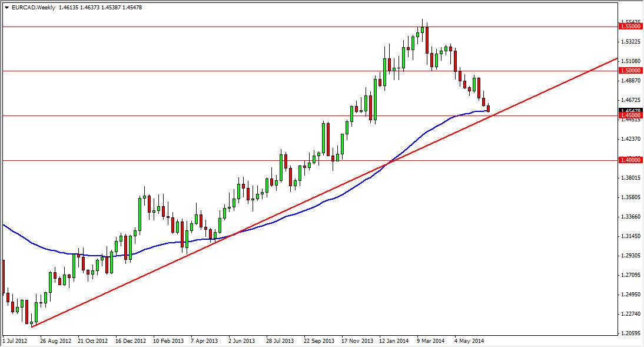Click the 1.48870 price axis label

(631, 81)
